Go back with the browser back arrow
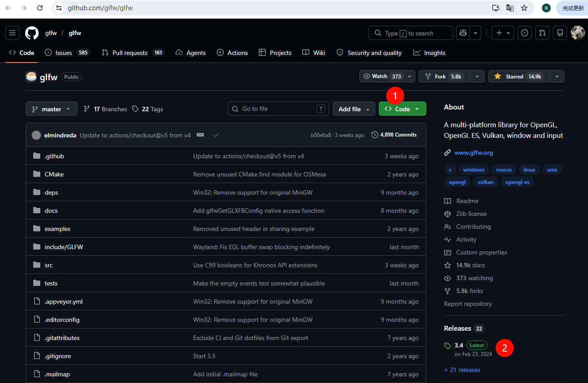Image resolution: width=588 pixels, height=383 pixels. [x=8, y=8]
